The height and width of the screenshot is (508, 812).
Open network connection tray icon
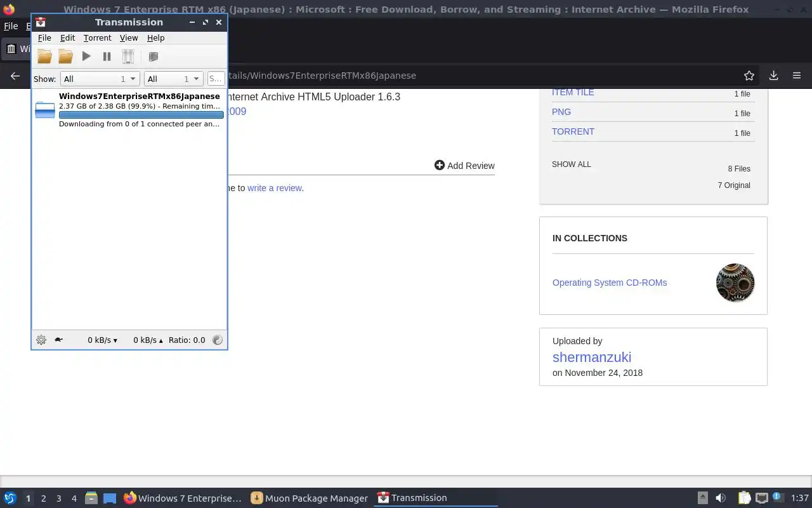point(761,498)
